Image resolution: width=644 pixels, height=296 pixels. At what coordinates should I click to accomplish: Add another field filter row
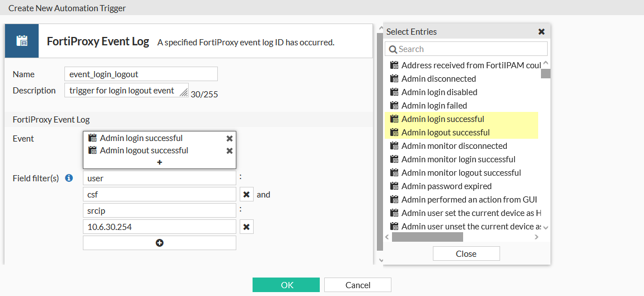(x=160, y=243)
